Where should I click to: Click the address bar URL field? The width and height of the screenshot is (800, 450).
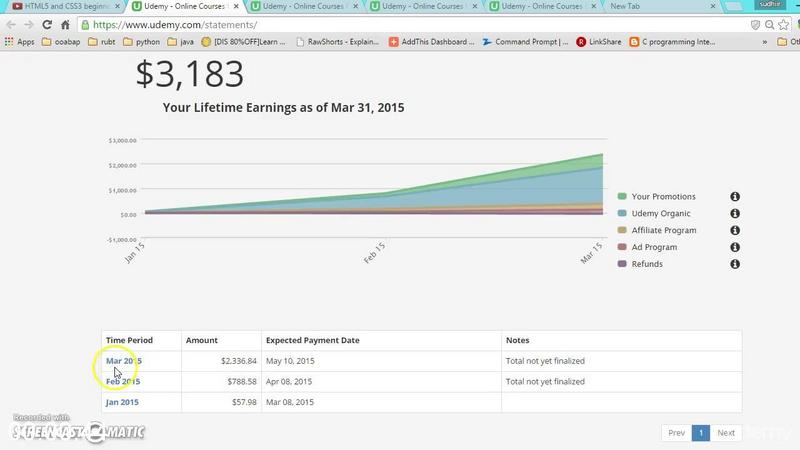pyautogui.click(x=413, y=24)
